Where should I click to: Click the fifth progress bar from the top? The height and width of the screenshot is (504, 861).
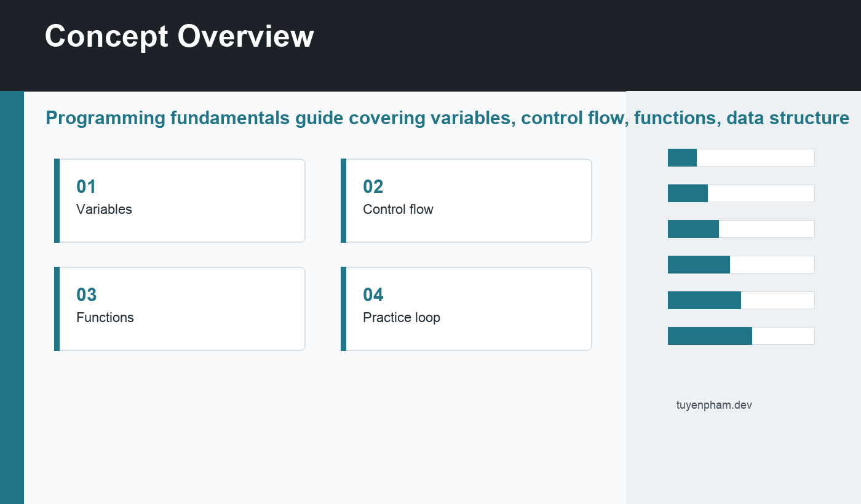click(x=741, y=300)
